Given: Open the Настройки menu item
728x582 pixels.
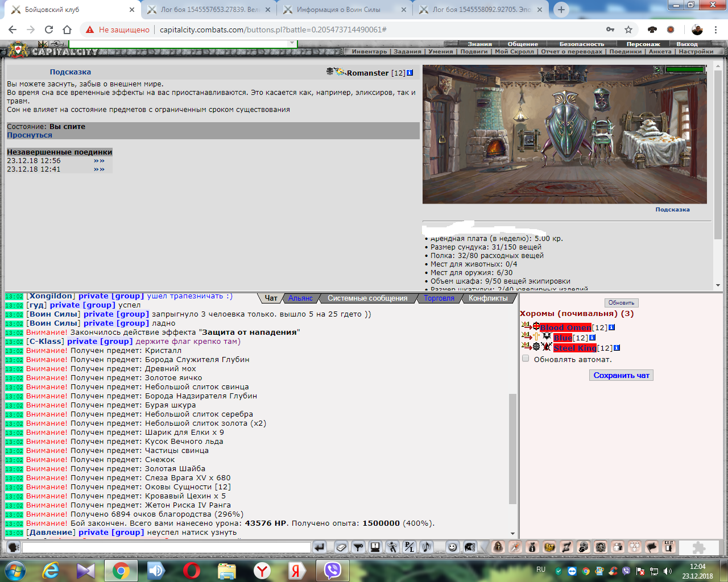Looking at the screenshot, I should click(x=696, y=51).
